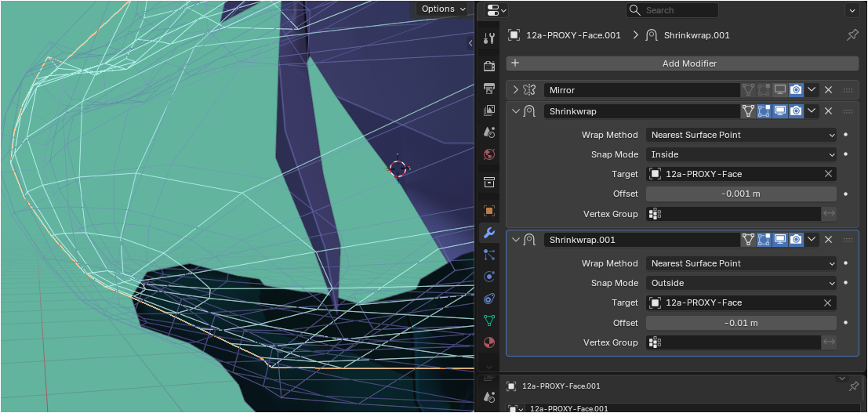Click the Shrinkwrap.001 Target object field
Screen dimensions: 868x413
[x=741, y=303]
